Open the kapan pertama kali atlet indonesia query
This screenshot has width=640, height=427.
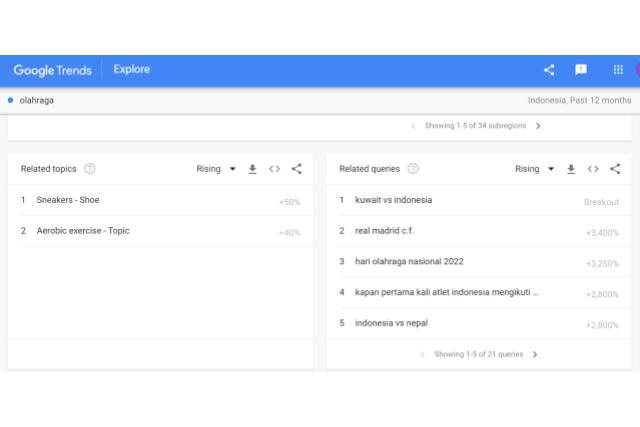479,292
